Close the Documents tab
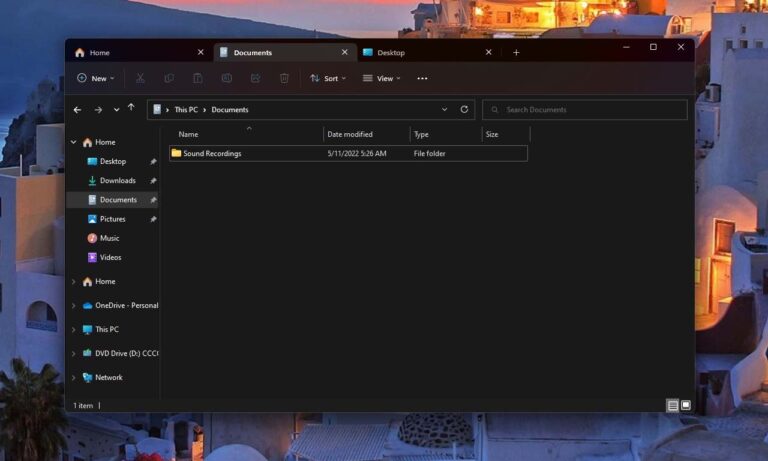The image size is (768, 461). (344, 52)
